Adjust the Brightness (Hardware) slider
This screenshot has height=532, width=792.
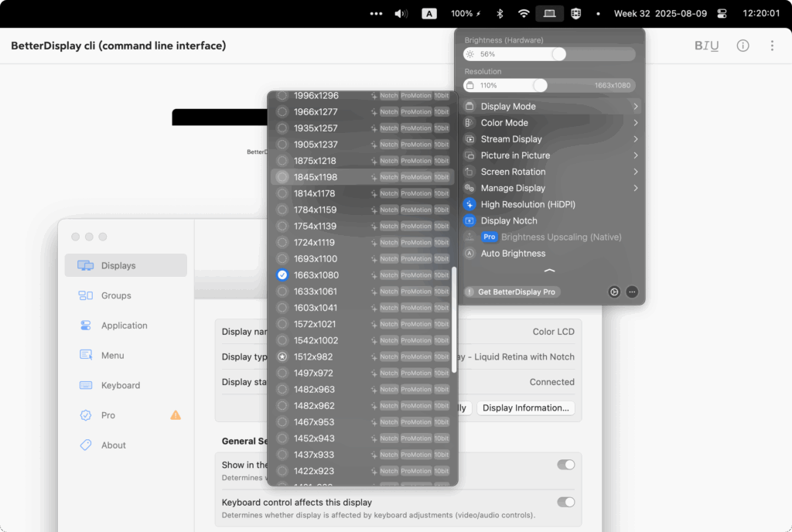click(x=549, y=54)
